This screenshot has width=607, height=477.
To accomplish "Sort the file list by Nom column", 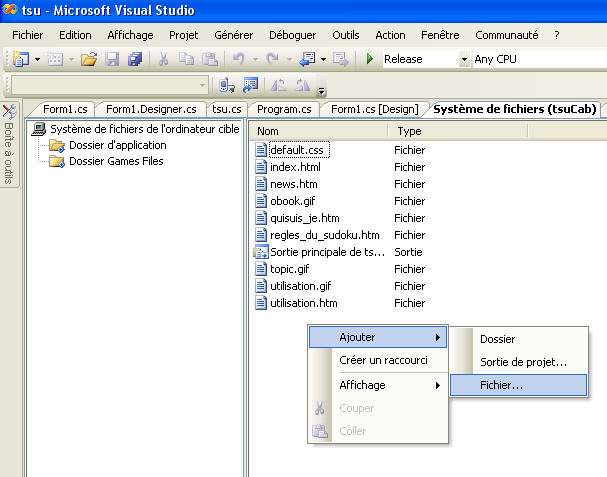I will point(318,131).
